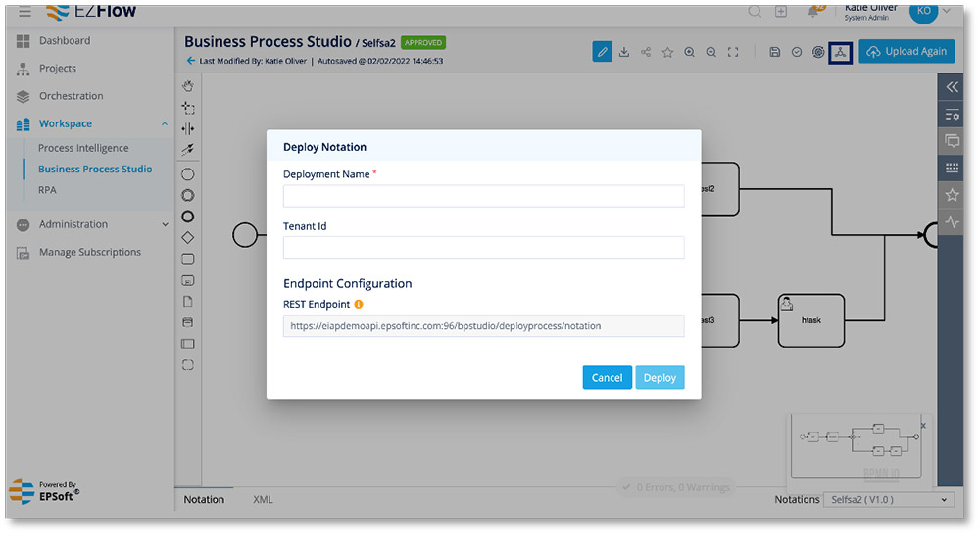980x535 pixels.
Task: Switch to the XML tab
Action: click(263, 500)
